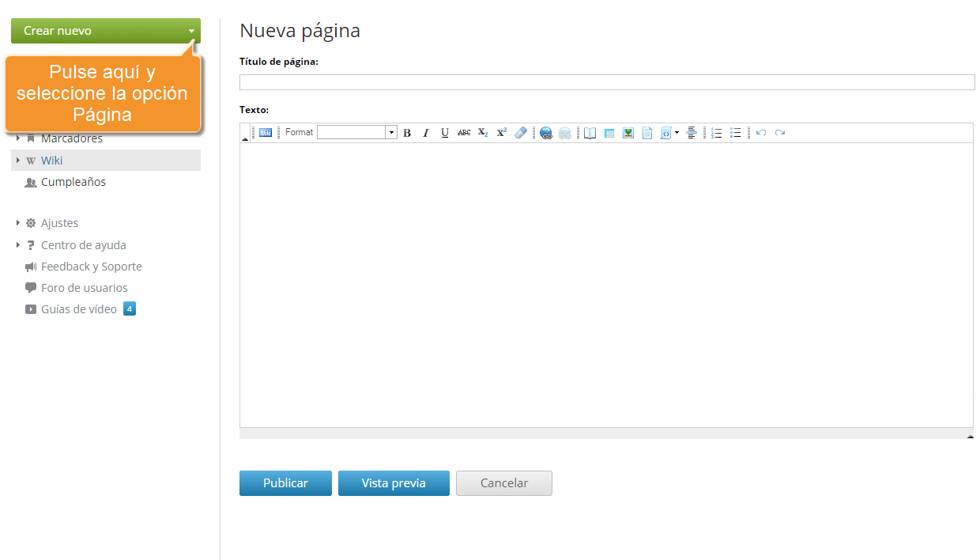Open Ajustes in the sidebar
The image size is (980, 560).
coord(60,223)
